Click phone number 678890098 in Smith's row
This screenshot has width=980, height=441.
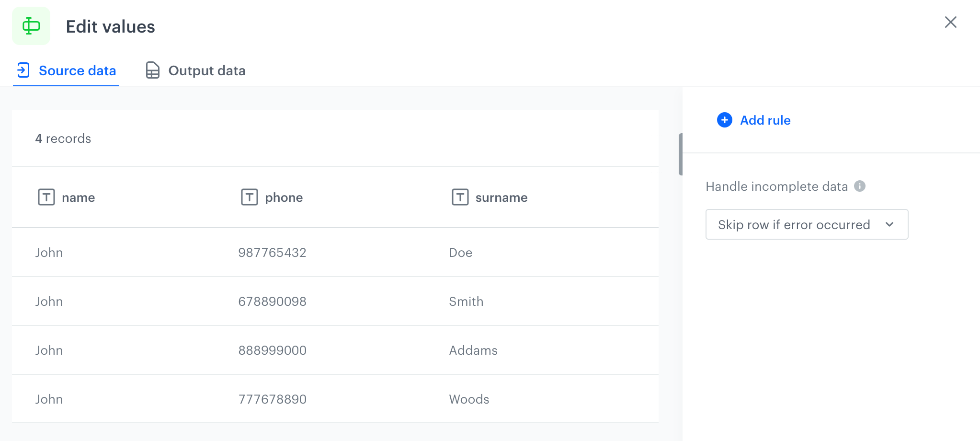273,302
